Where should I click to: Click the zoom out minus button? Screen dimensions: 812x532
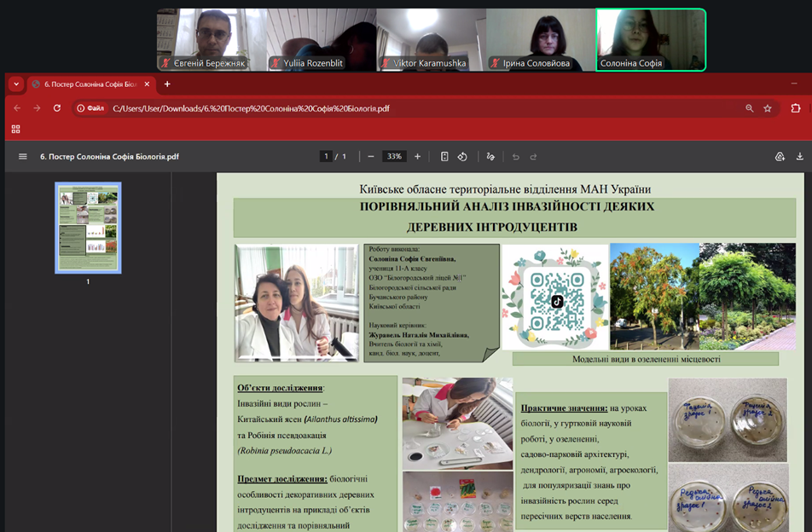pos(371,157)
